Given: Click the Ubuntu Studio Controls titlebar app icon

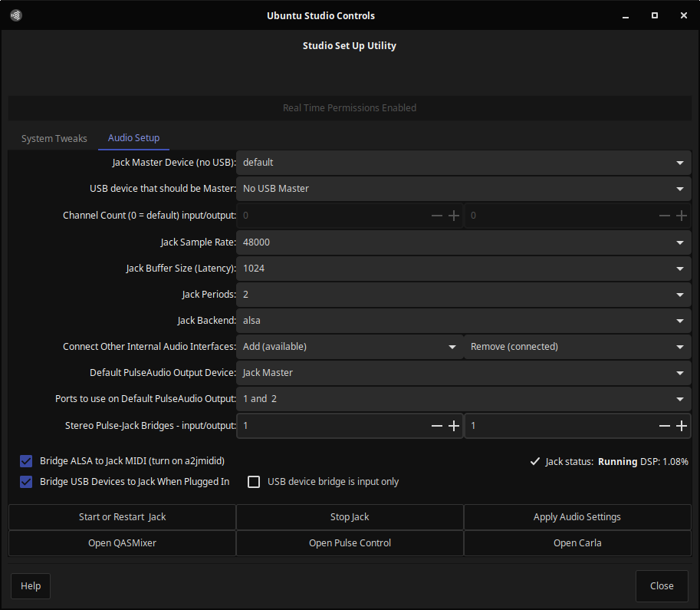Looking at the screenshot, I should 15,15.
